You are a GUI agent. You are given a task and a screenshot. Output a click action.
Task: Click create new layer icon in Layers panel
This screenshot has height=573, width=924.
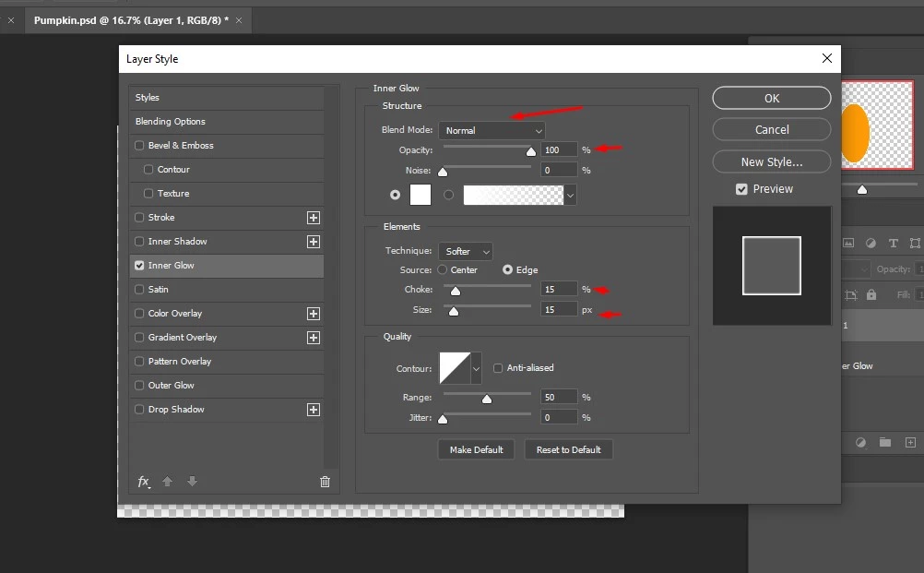pos(910,442)
